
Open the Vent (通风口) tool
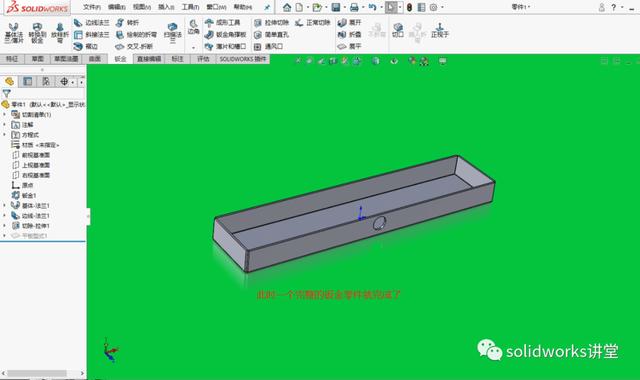(x=268, y=47)
